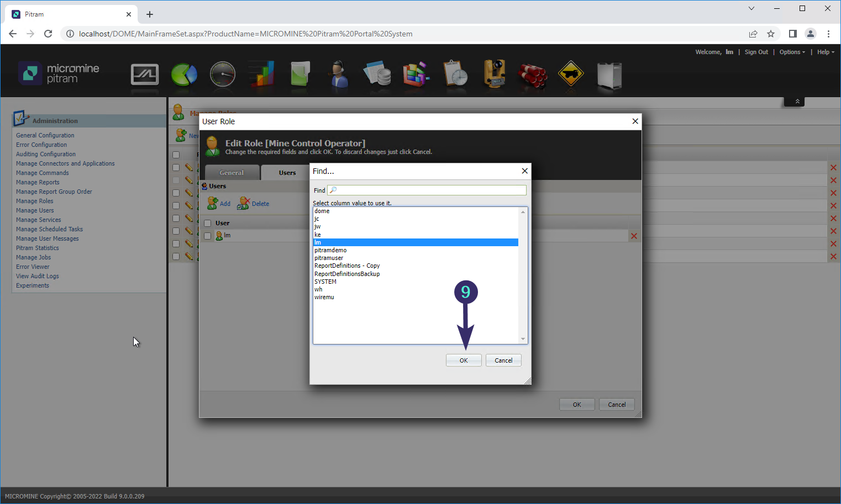The height and width of the screenshot is (504, 841).
Task: Tick the checkbox next to user lm
Action: click(207, 235)
